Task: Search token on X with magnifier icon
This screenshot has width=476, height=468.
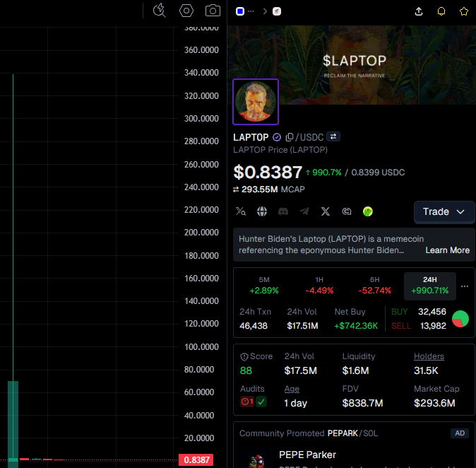Action: [241, 211]
